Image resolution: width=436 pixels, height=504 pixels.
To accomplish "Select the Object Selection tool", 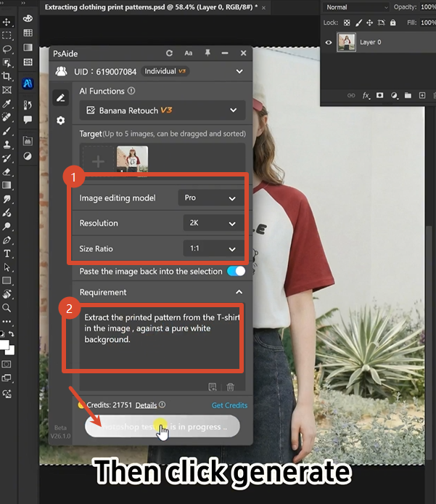I will click(x=7, y=62).
